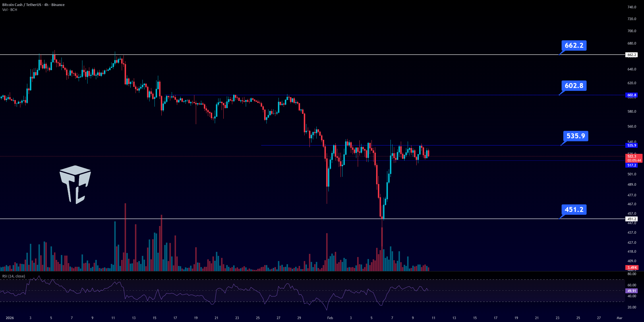Open the RSI (14, close) indicator legend
This screenshot has width=644, height=322.
[13, 276]
